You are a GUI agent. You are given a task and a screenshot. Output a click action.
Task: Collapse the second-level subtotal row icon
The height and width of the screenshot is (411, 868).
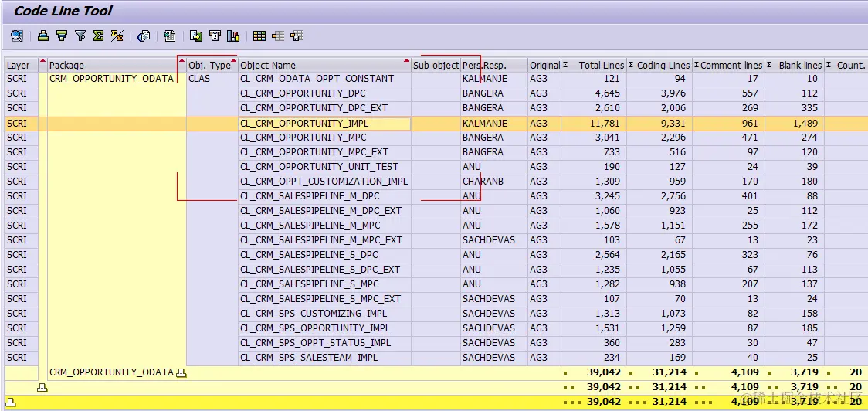point(42,387)
